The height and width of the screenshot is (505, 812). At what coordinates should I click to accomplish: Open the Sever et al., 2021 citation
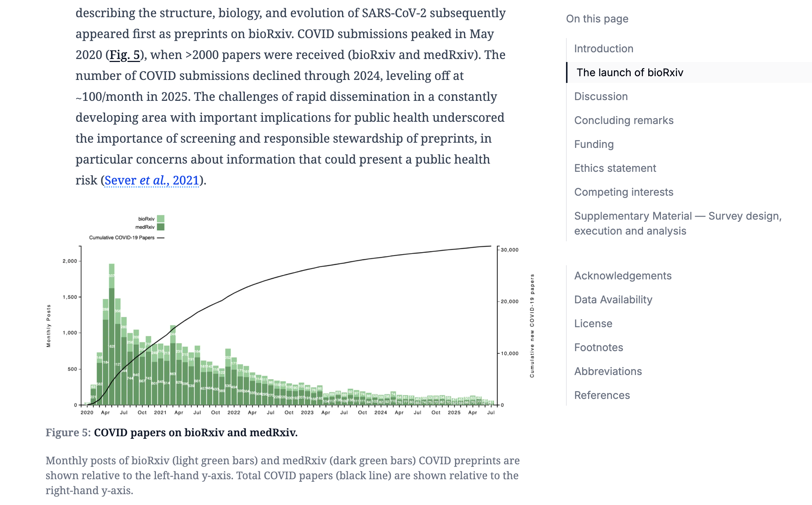pos(152,180)
